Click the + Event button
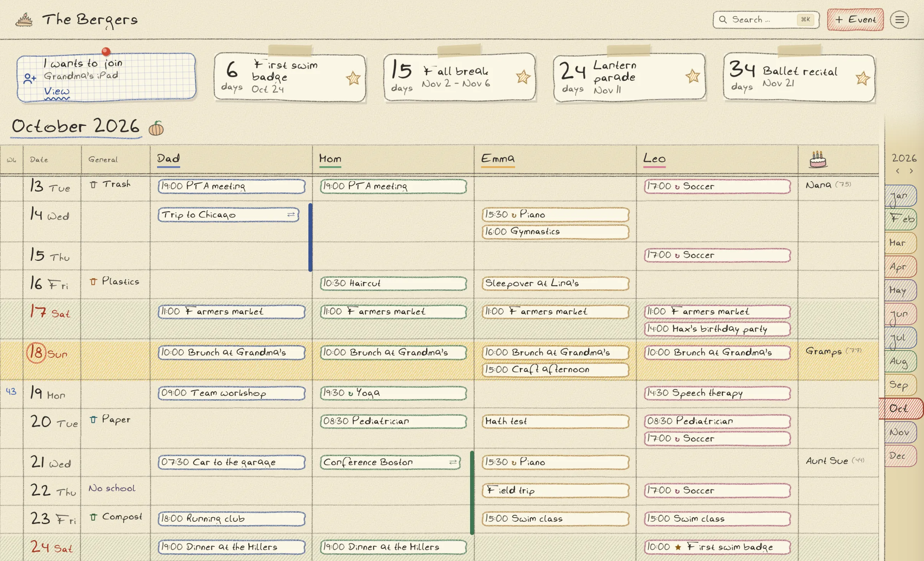This screenshot has height=561, width=924. point(855,20)
